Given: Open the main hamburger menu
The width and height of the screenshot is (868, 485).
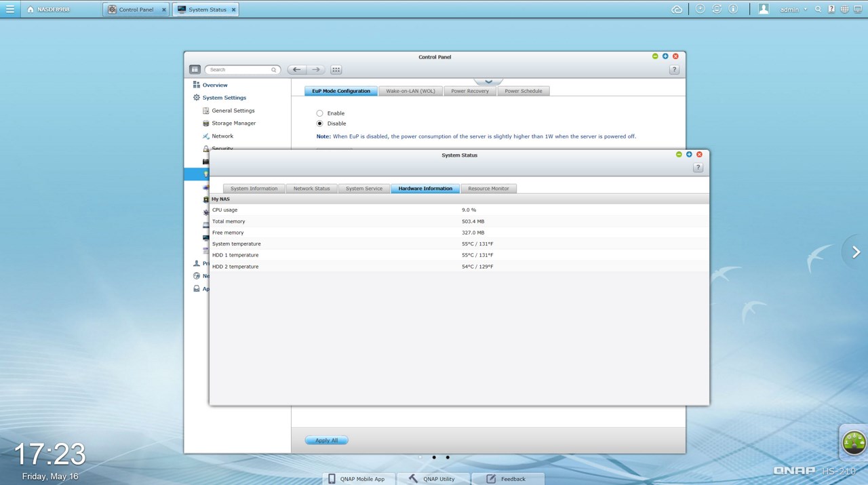Looking at the screenshot, I should click(9, 9).
